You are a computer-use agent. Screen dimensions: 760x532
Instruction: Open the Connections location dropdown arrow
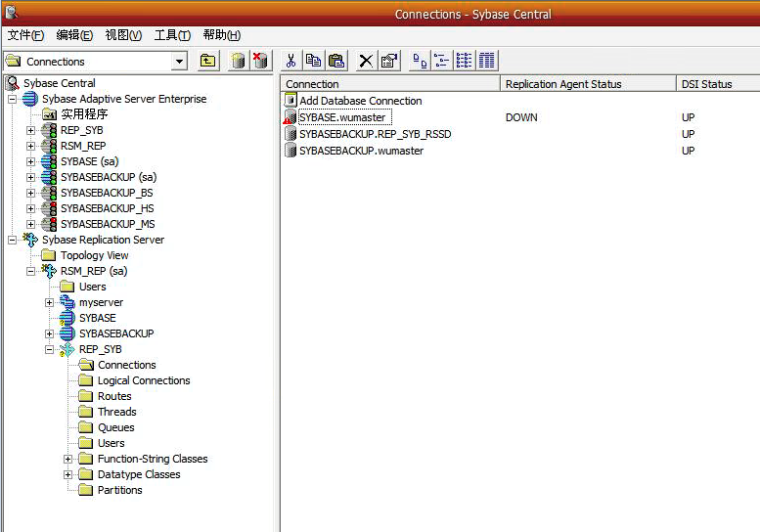(x=179, y=62)
